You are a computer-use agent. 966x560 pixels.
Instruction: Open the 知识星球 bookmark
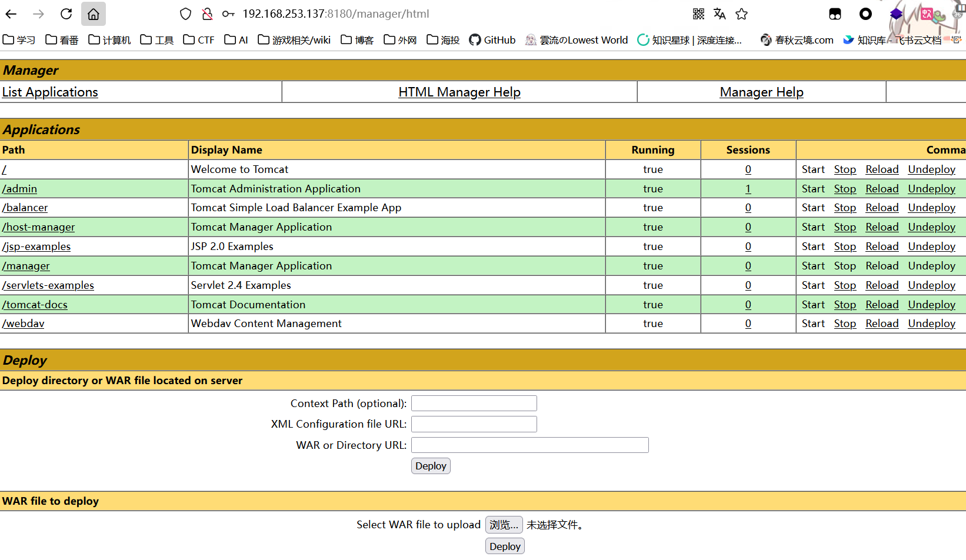pos(689,40)
